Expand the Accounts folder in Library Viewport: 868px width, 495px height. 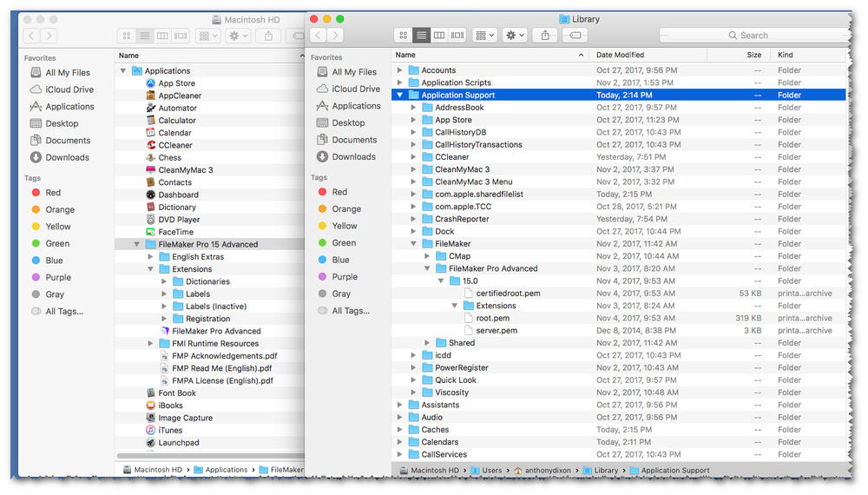pyautogui.click(x=399, y=70)
